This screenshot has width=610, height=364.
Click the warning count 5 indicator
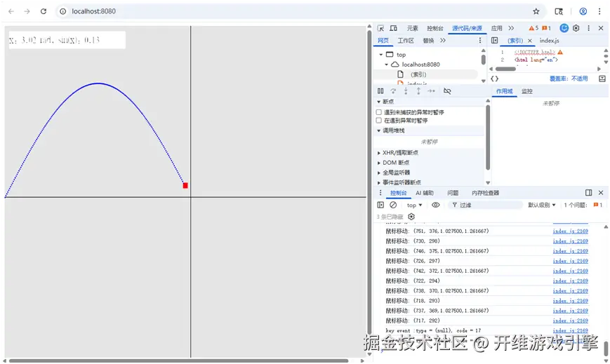pos(533,28)
